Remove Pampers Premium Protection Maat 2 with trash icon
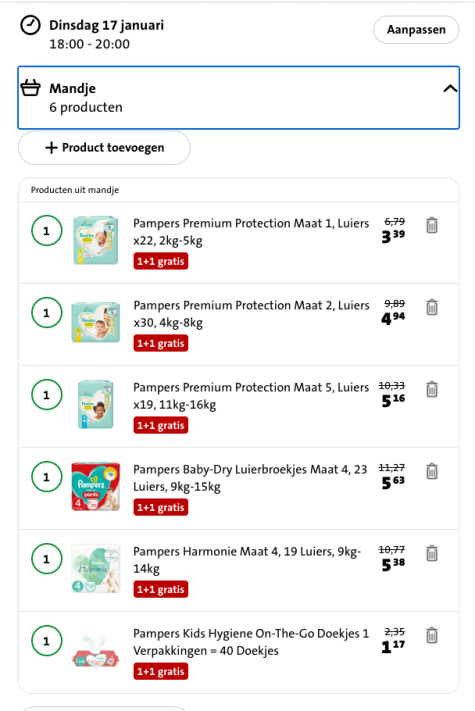This screenshot has height=711, width=475. point(432,307)
